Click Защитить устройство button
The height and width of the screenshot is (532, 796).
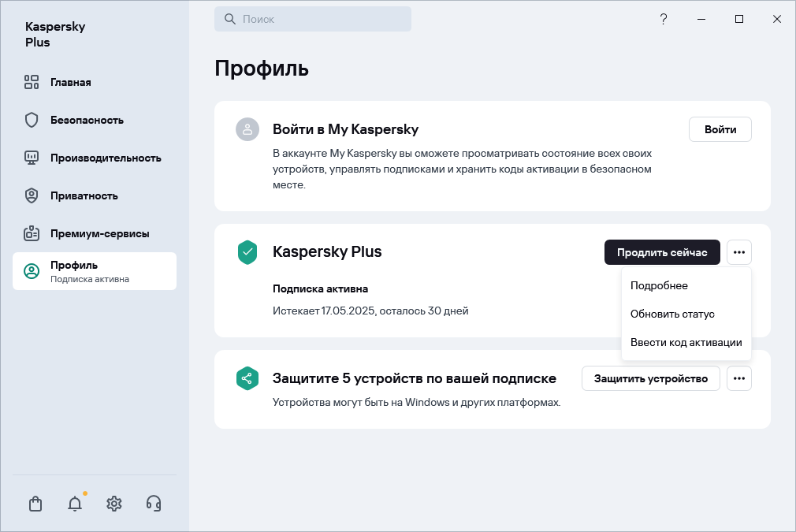[x=651, y=378]
